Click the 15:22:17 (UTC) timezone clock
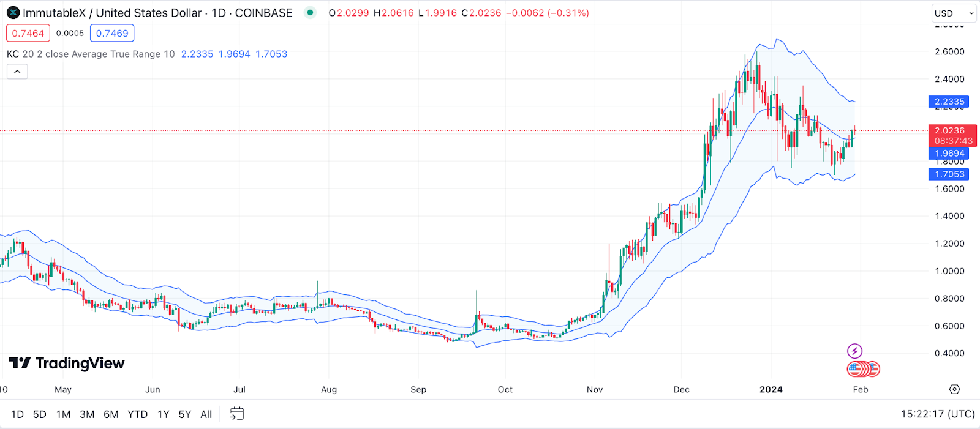 click(x=938, y=414)
